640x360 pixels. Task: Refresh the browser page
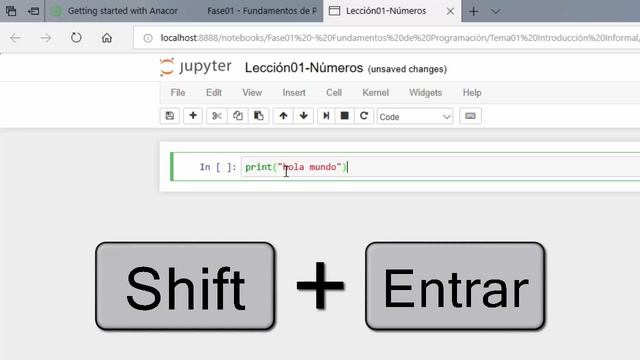tap(76, 38)
